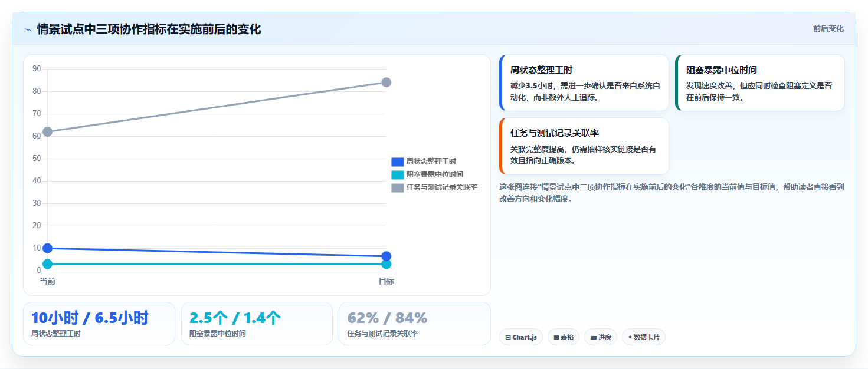Screen dimensions: 868x369
Task: Click legend text 任务与测试记录关联率
Action: point(441,187)
